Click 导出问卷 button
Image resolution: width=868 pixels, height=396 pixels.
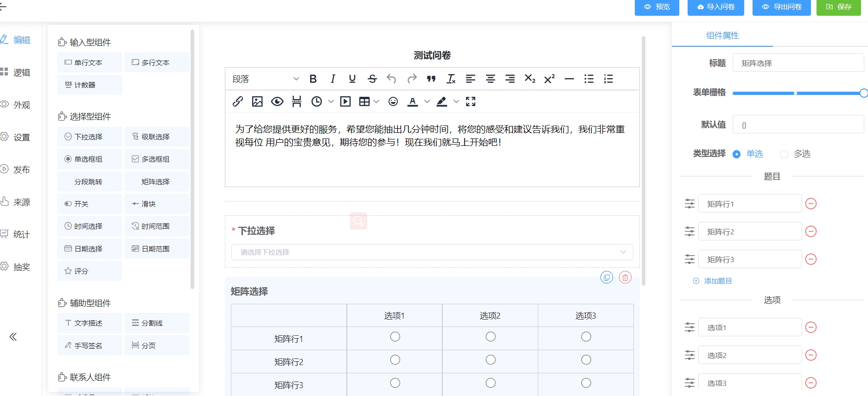click(781, 7)
